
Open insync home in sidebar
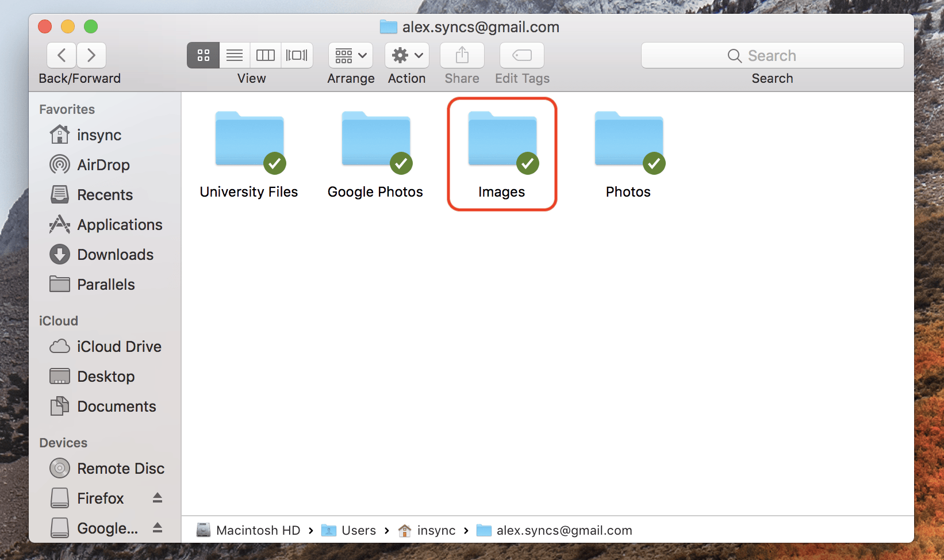pos(86,135)
